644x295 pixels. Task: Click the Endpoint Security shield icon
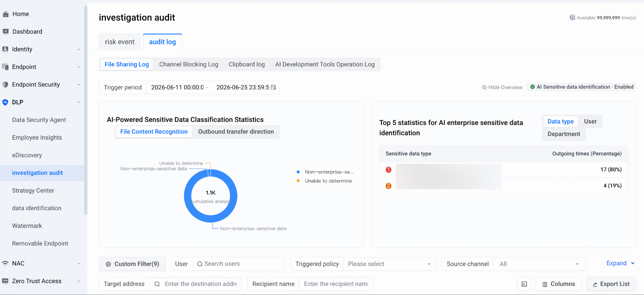(5, 84)
